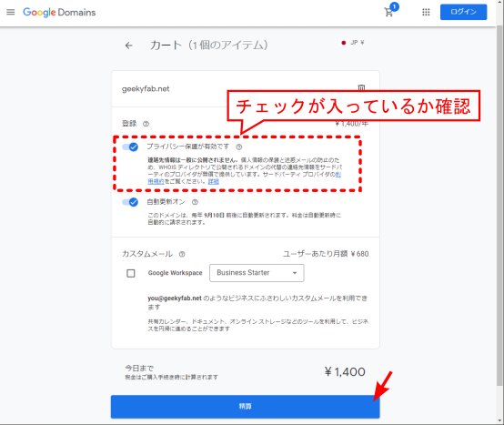Open the 詳細 details link
The width and height of the screenshot is (504, 425).
[x=214, y=182]
